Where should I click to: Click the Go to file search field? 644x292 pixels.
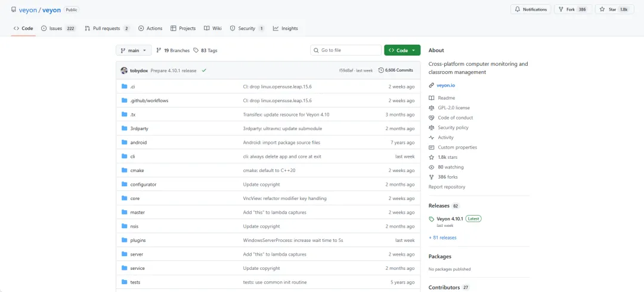click(346, 51)
